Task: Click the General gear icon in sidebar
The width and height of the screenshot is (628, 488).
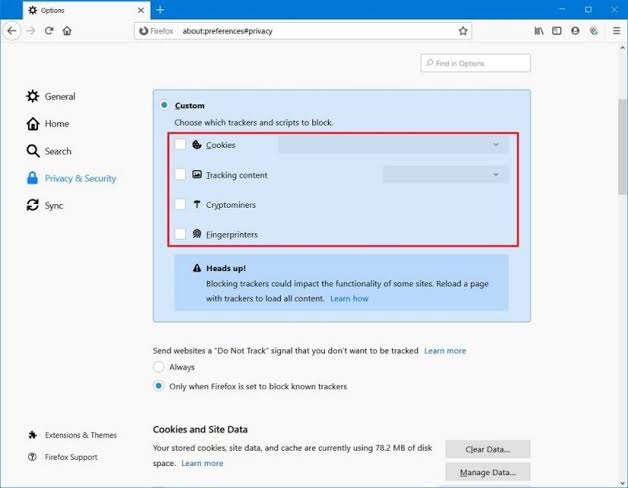Action: pyautogui.click(x=32, y=96)
